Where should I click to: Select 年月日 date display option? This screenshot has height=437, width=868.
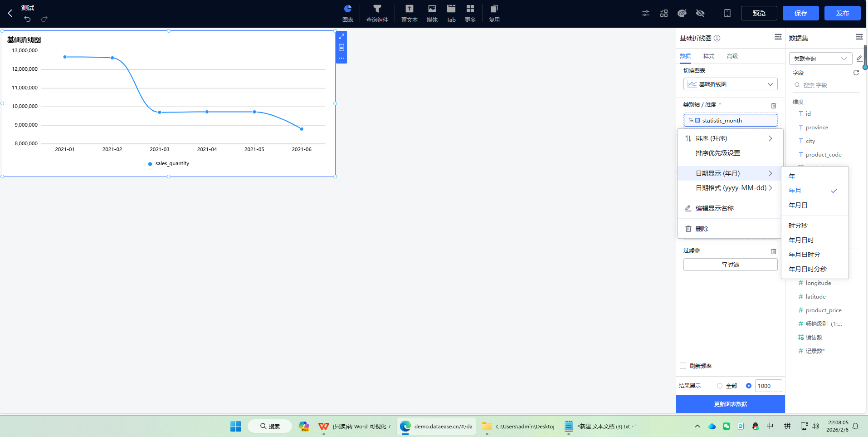[815, 205]
